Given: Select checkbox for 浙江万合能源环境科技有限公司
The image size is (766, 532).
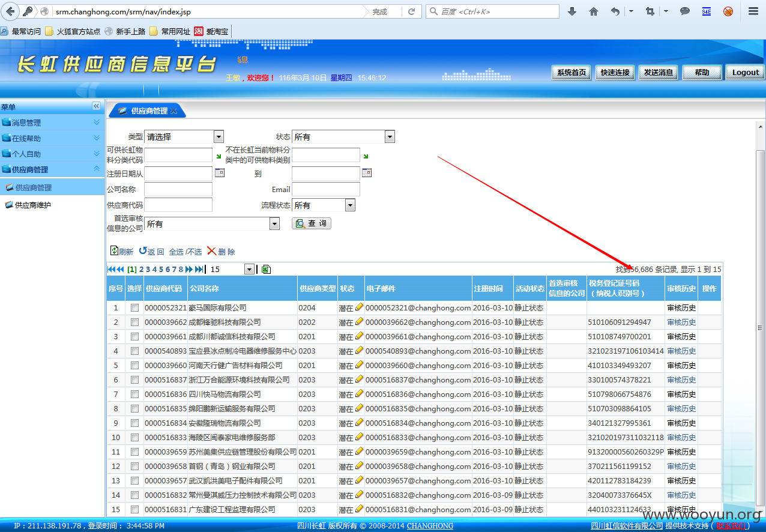Looking at the screenshot, I should tap(134, 379).
